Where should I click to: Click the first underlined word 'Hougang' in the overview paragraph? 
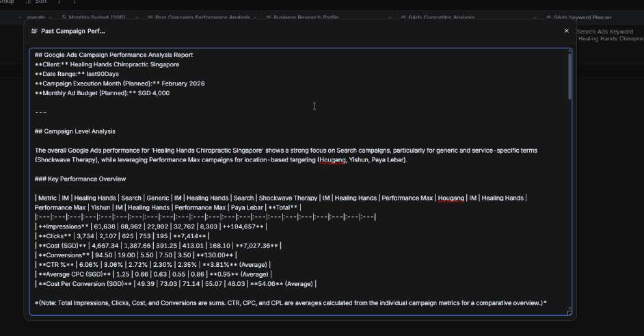pos(332,160)
